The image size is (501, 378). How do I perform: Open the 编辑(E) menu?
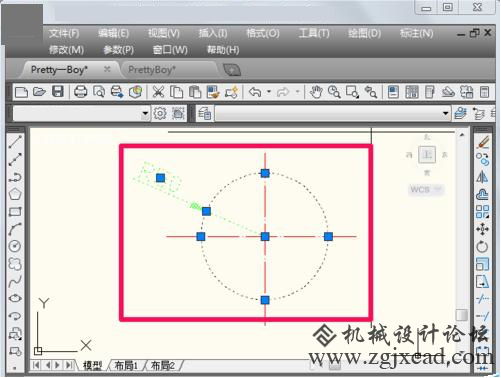(x=113, y=33)
